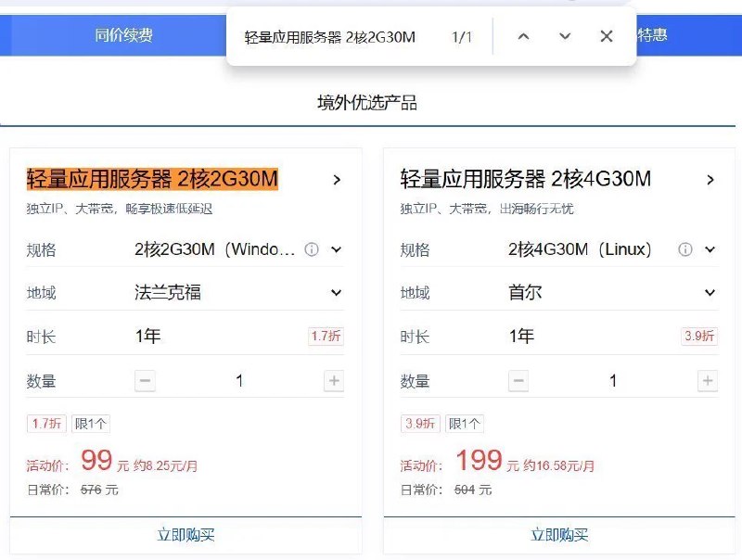Viewport: 742px width, 560px height.
Task: Click 独立IP、大带宽，出海畅行无忧 description
Action: [486, 209]
